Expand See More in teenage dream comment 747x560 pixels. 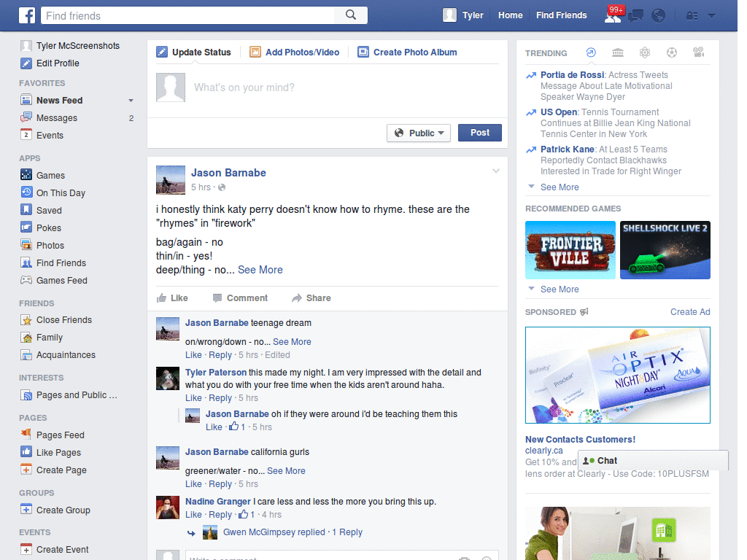coord(292,342)
